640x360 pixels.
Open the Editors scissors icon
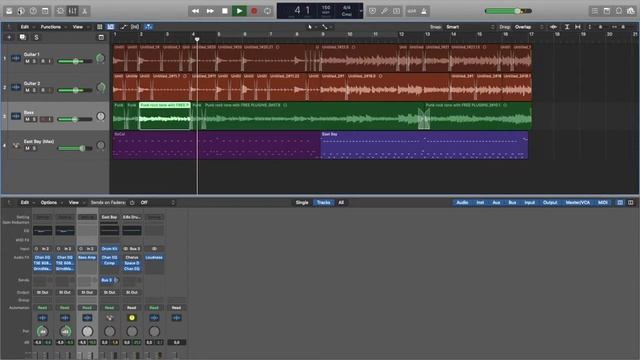click(84, 11)
